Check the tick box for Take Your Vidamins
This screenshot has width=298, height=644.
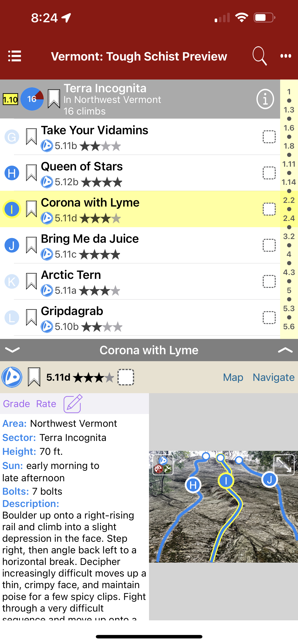click(269, 137)
